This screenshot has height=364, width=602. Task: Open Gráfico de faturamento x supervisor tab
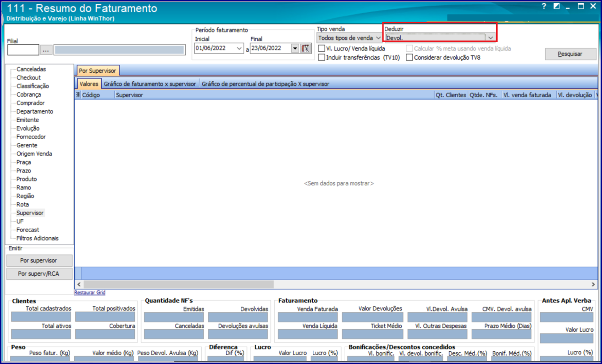(150, 84)
